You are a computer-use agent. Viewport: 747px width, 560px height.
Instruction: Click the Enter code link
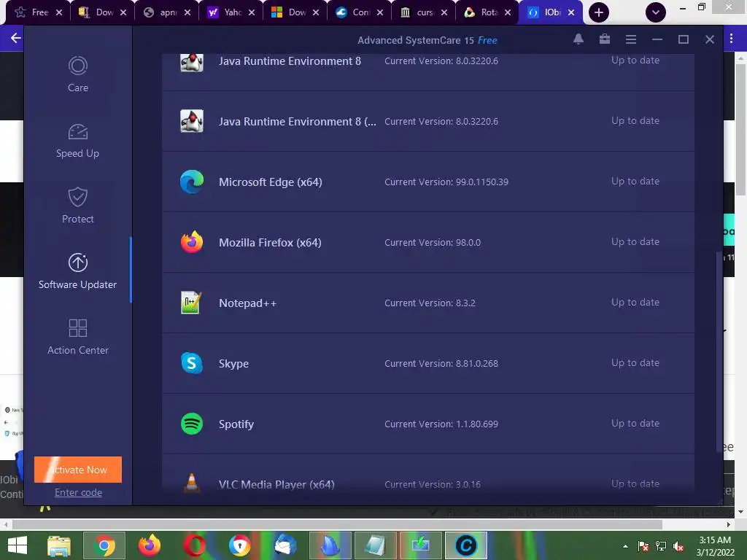(78, 492)
